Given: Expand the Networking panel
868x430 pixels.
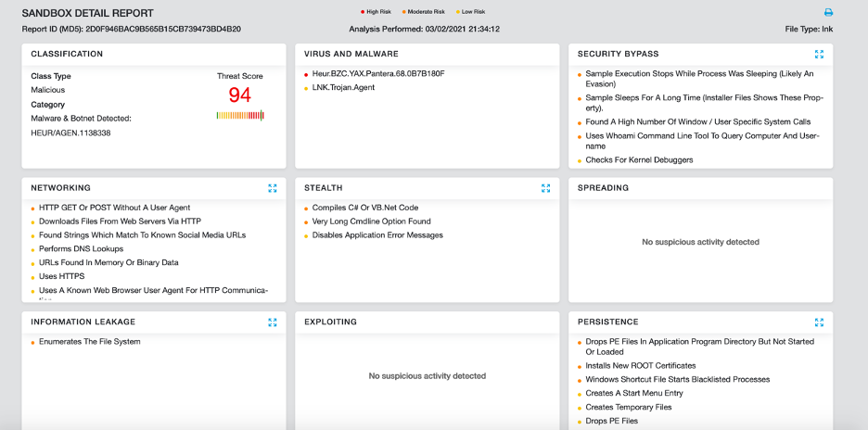Looking at the screenshot, I should pos(272,188).
